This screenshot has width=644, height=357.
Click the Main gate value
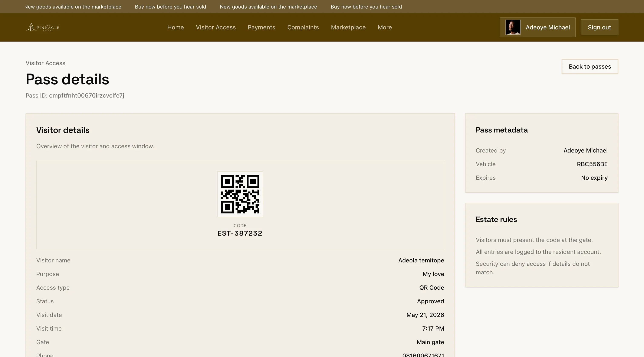pos(430,342)
